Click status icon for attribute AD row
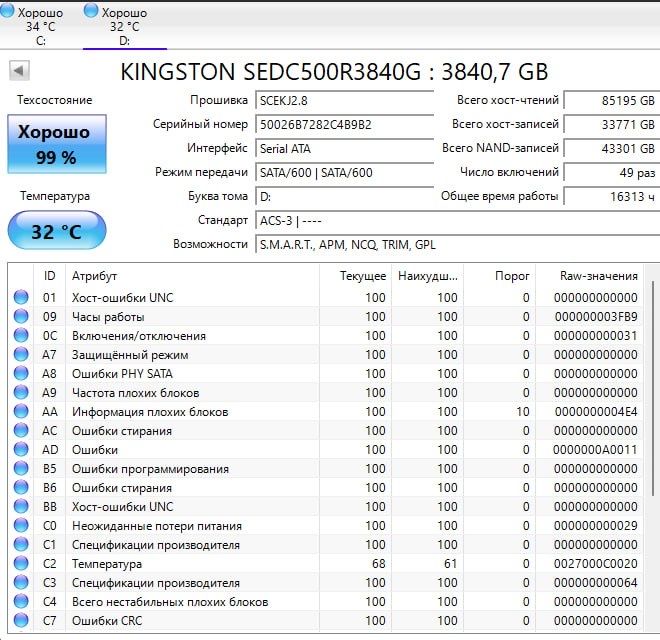The height and width of the screenshot is (640, 660). click(21, 449)
